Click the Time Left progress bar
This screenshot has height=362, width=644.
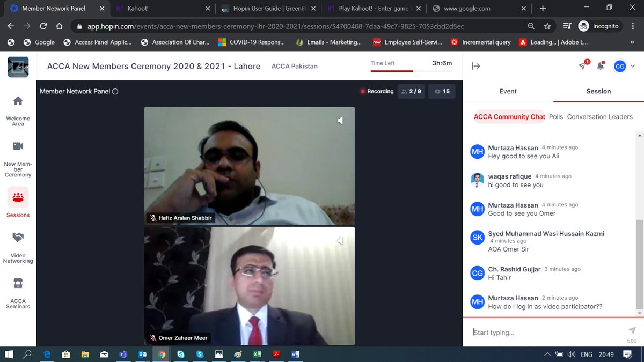click(x=412, y=71)
